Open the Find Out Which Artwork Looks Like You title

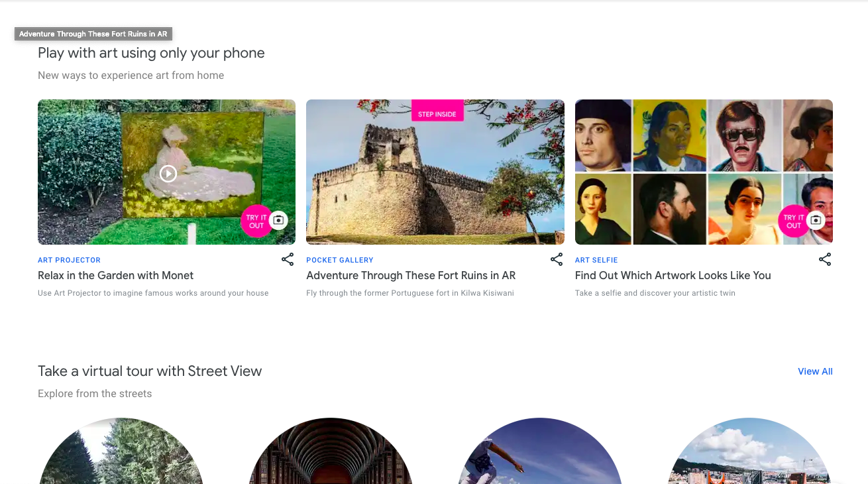[673, 275]
